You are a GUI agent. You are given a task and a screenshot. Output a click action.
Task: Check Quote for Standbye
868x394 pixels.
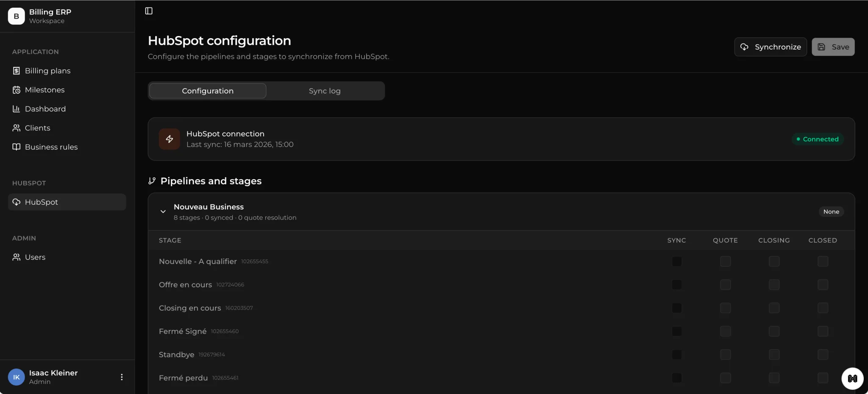726,355
